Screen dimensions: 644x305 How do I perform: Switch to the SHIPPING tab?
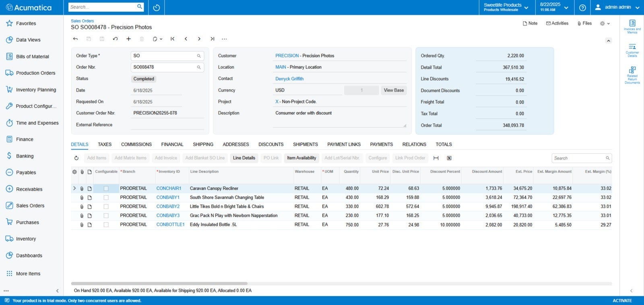(203, 144)
